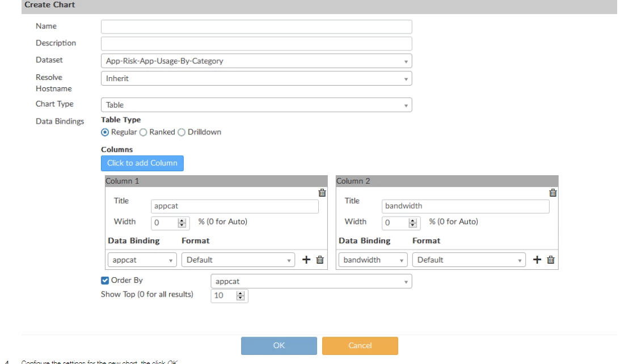Screen dimensions: 620x364
Task: Click the 'Click to add Column' button
Action: coord(142,163)
